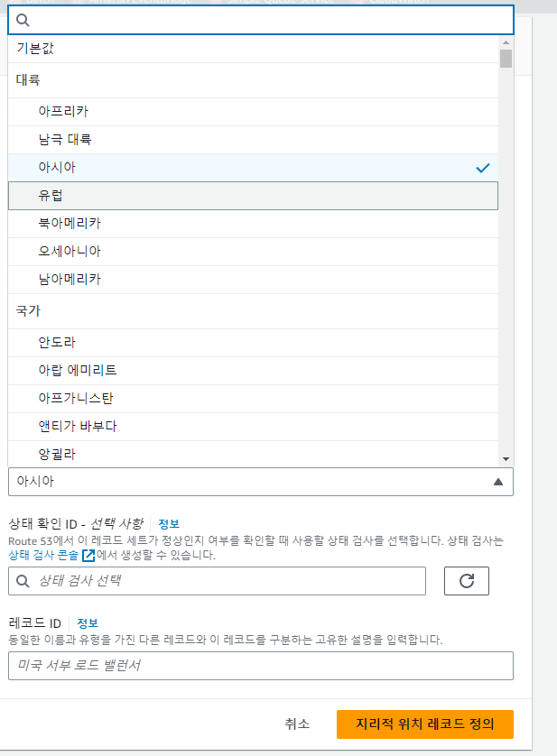
Task: Click the scrollbar down arrow in list
Action: (506, 458)
